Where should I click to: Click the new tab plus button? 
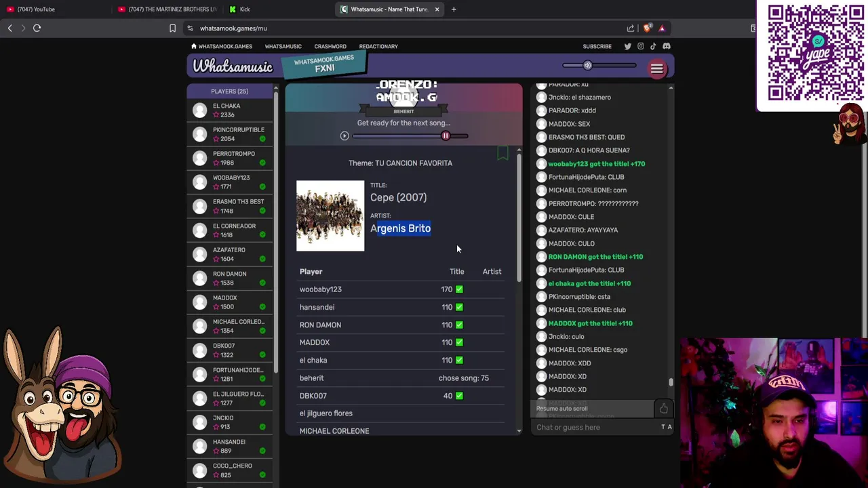(x=454, y=9)
